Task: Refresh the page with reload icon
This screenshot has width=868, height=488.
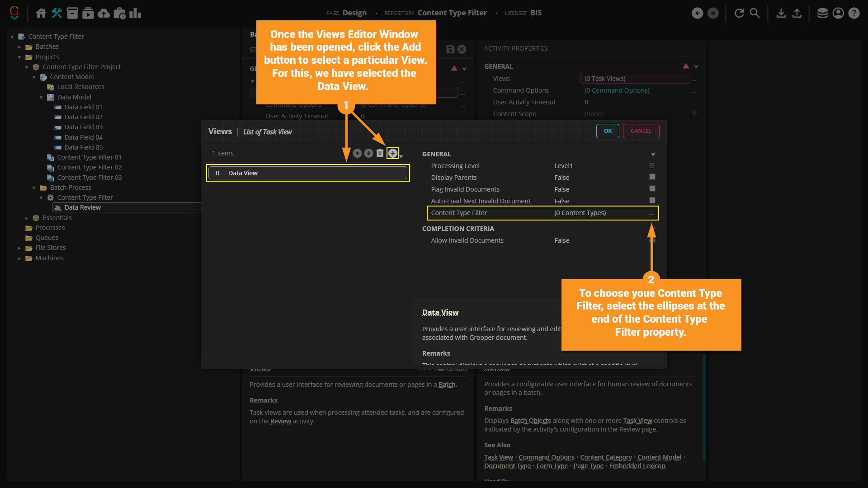Action: (x=739, y=13)
